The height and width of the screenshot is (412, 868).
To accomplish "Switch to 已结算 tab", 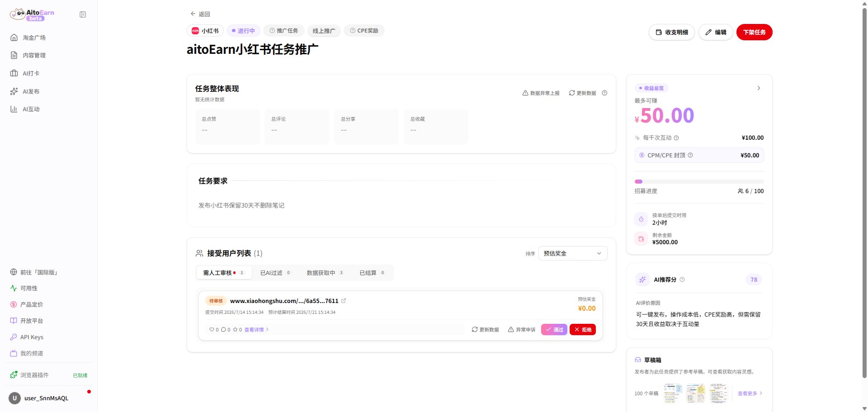I will pyautogui.click(x=372, y=273).
